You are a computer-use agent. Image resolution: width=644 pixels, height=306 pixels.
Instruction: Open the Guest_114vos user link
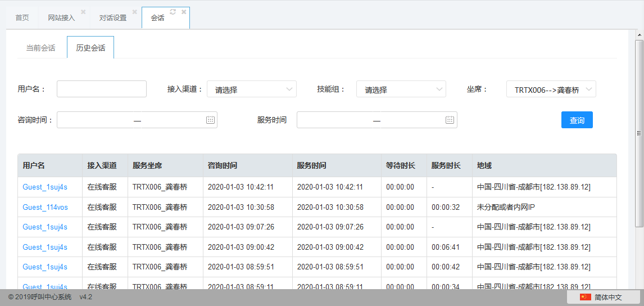[x=45, y=207]
